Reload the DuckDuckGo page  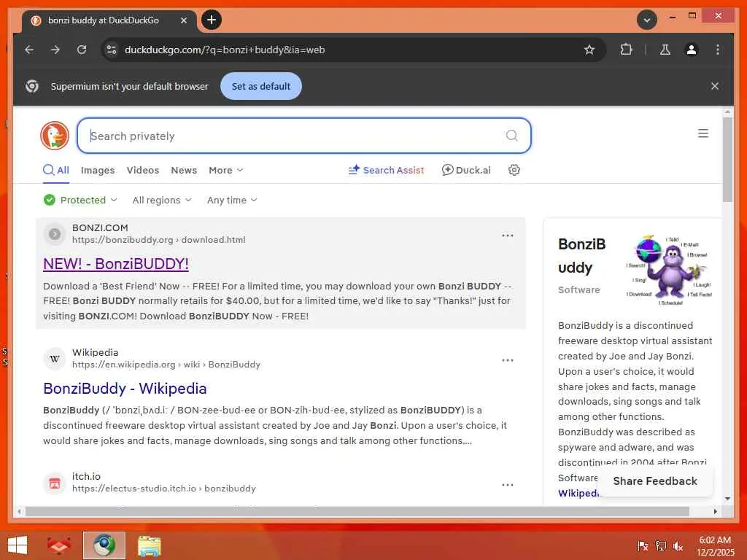(x=82, y=50)
